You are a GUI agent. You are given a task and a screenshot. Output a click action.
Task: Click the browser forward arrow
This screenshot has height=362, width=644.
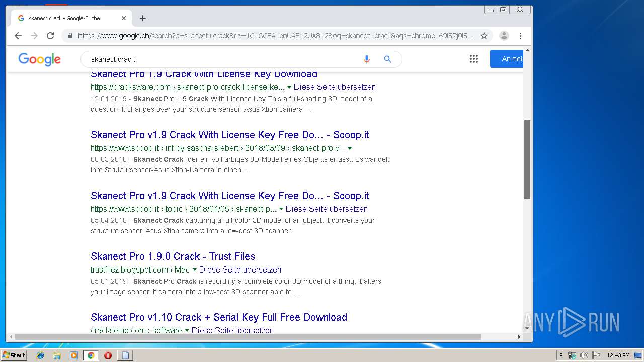tap(34, 36)
